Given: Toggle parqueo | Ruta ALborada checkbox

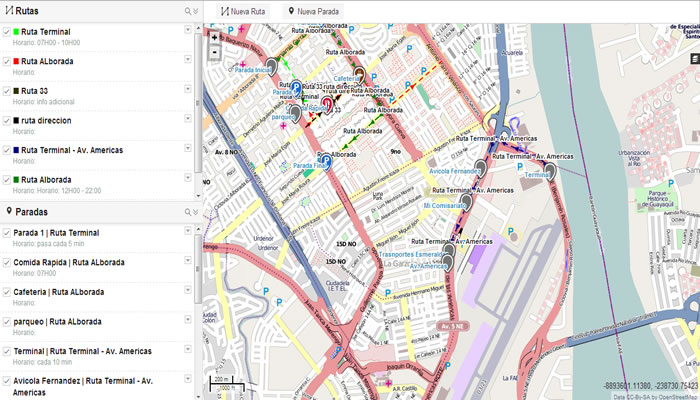Looking at the screenshot, I should click(7, 322).
